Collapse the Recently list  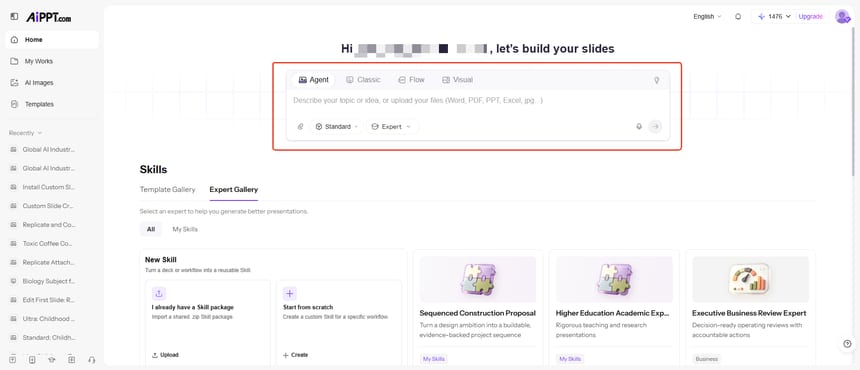[25, 133]
